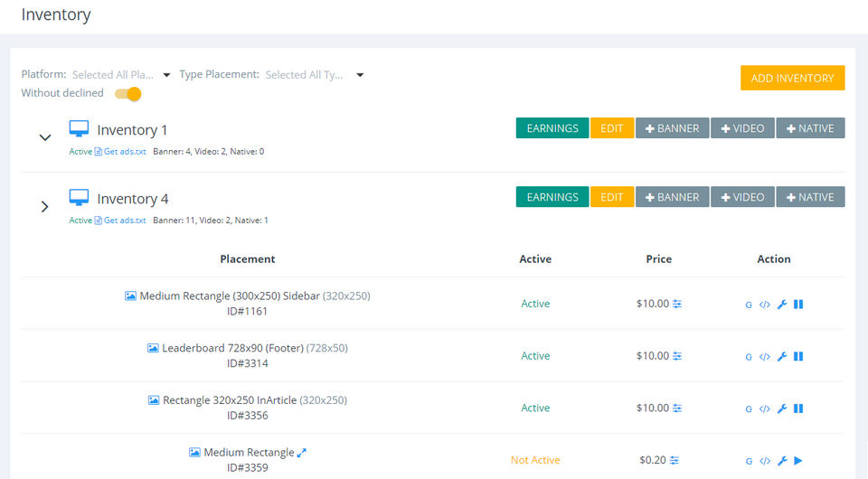The image size is (868, 479).
Task: Pause the Medium Rectangle Sidebar placement
Action: click(798, 305)
